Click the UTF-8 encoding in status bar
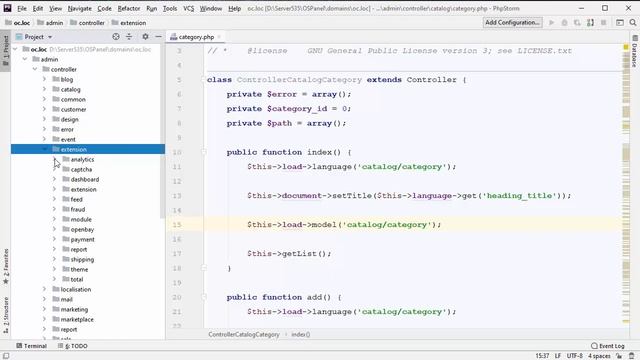 click(x=575, y=356)
